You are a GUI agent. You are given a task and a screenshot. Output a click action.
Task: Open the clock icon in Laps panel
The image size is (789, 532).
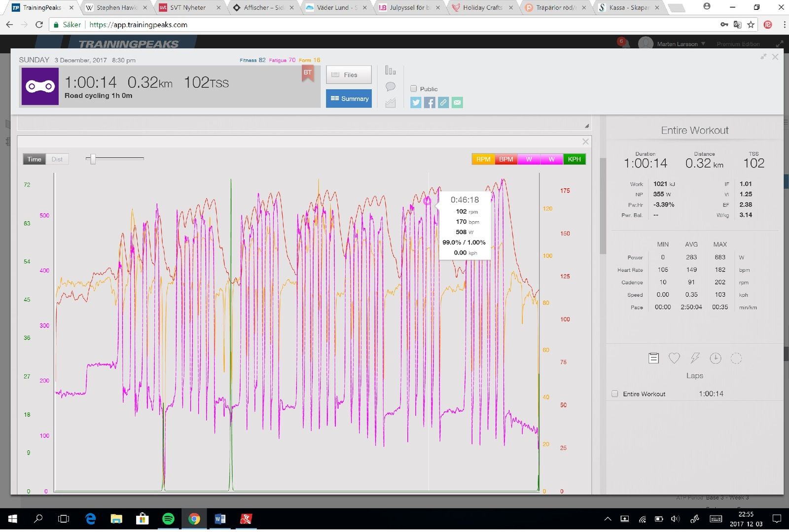pos(716,358)
